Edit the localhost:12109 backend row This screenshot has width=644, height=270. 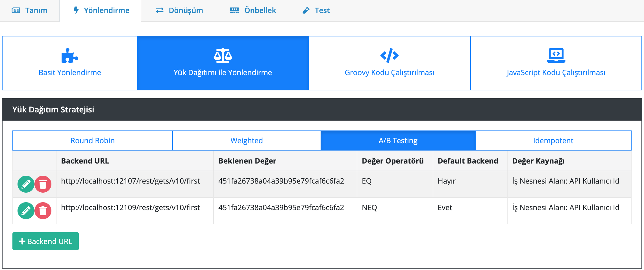click(26, 211)
